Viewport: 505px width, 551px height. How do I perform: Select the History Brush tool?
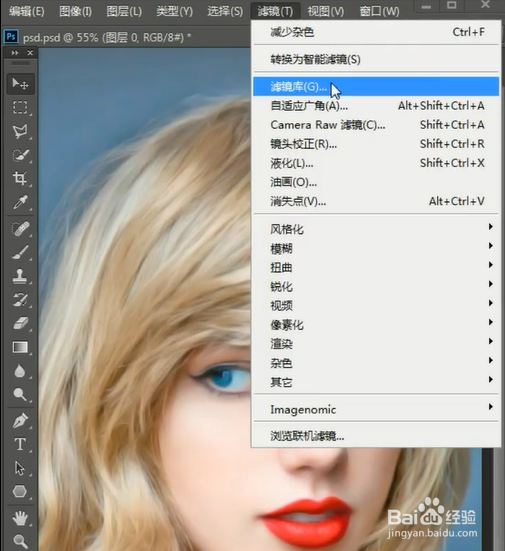[20, 300]
